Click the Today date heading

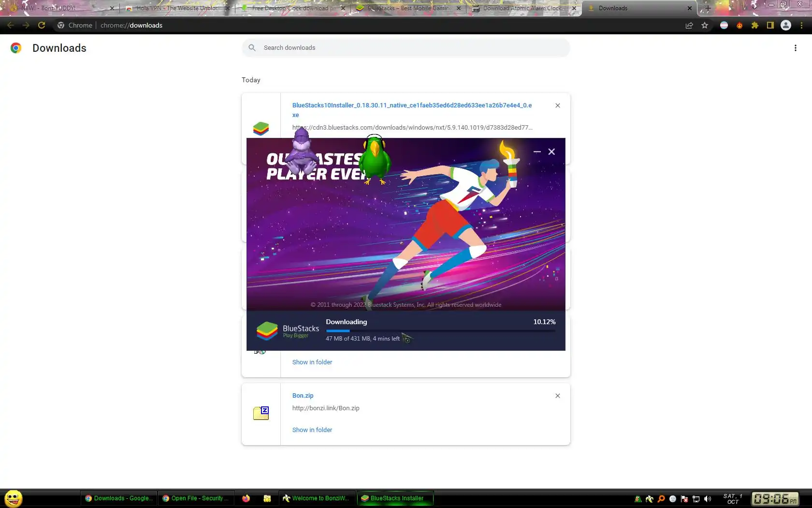tap(251, 80)
